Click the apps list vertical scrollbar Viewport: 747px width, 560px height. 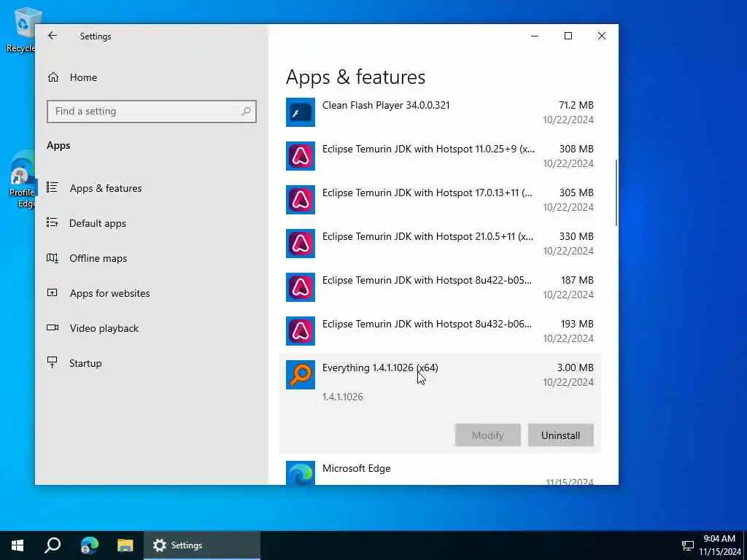pyautogui.click(x=616, y=192)
